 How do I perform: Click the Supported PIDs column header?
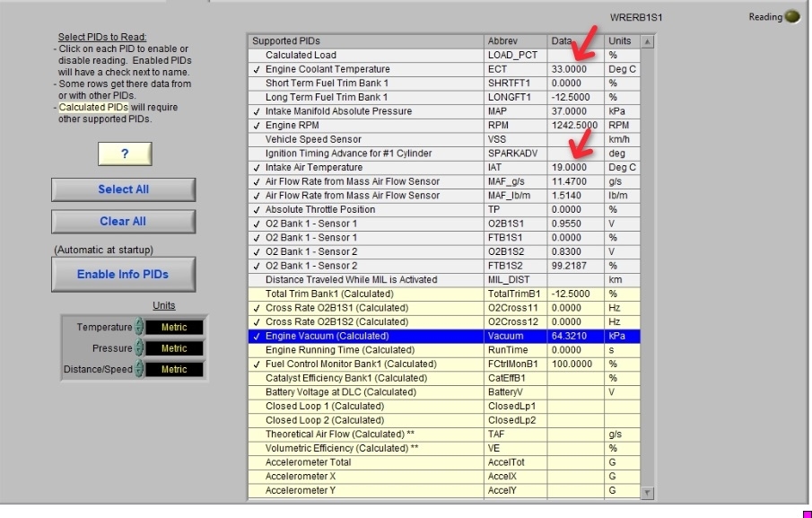pos(365,41)
